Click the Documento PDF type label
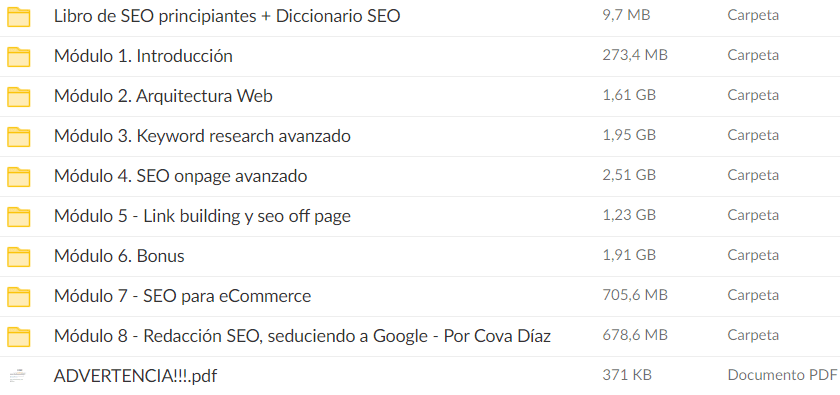840x395 pixels. click(782, 374)
